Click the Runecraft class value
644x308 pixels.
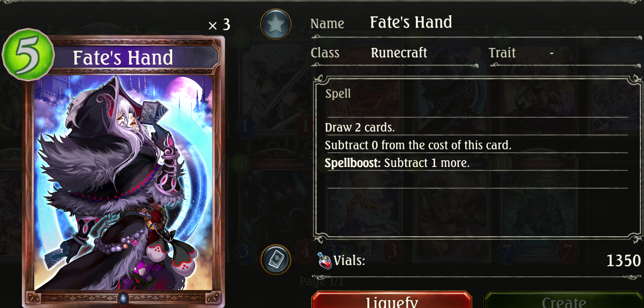tap(399, 53)
